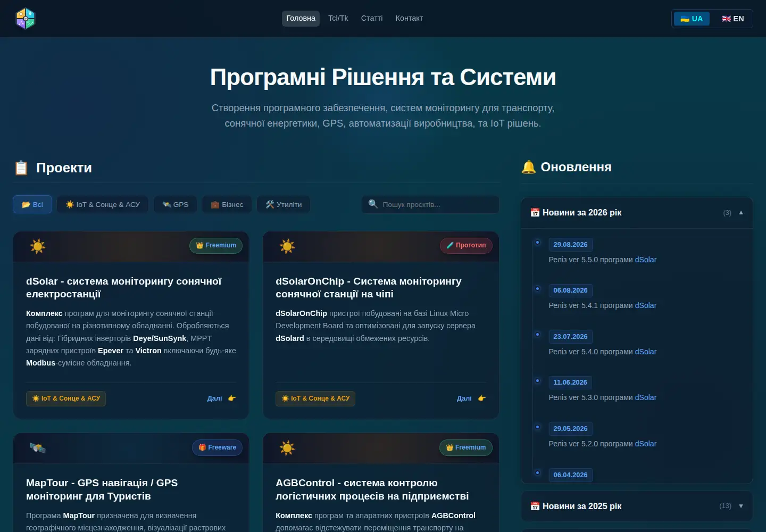Open the Контакт navigation item
This screenshot has height=532, width=766.
(x=409, y=18)
